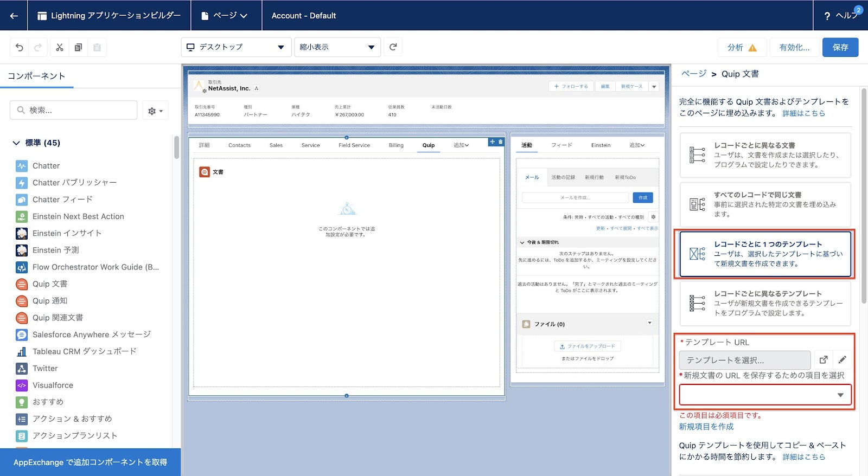868x476 pixels.
Task: Click the paste clipboard icon
Action: click(97, 48)
